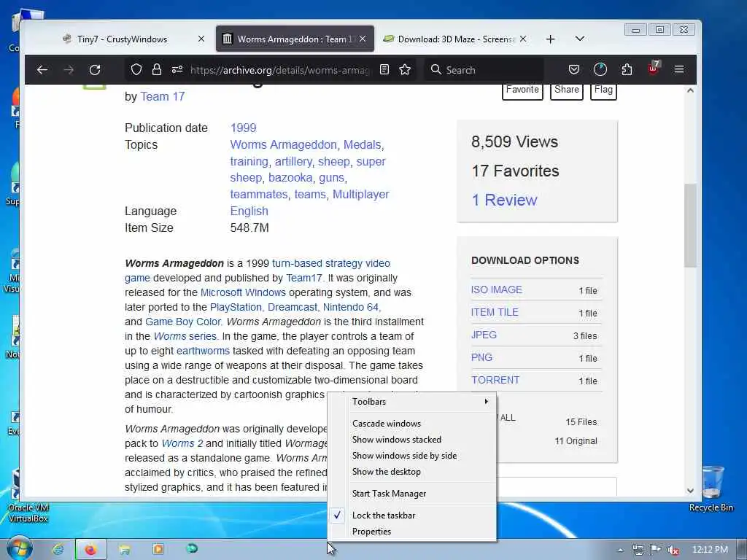Image resolution: width=747 pixels, height=560 pixels.
Task: Click the network tray icon
Action: tap(638, 550)
